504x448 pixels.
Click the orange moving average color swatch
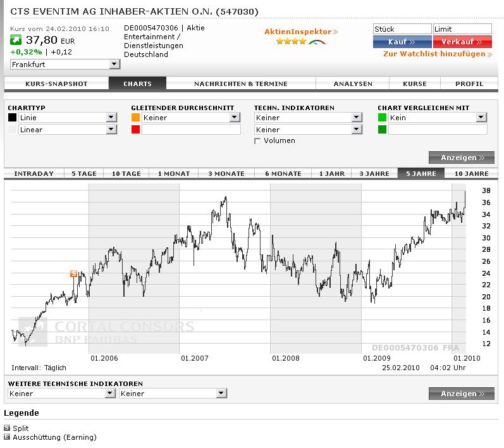135,118
